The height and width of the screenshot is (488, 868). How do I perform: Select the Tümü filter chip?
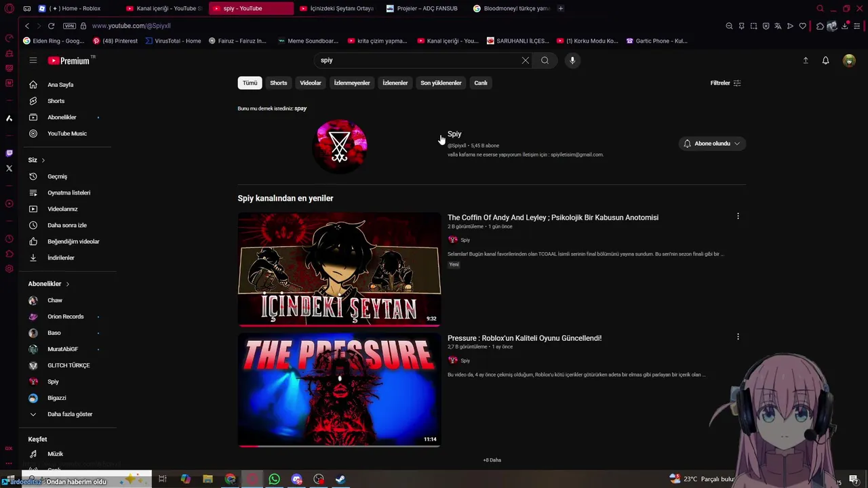click(x=250, y=83)
